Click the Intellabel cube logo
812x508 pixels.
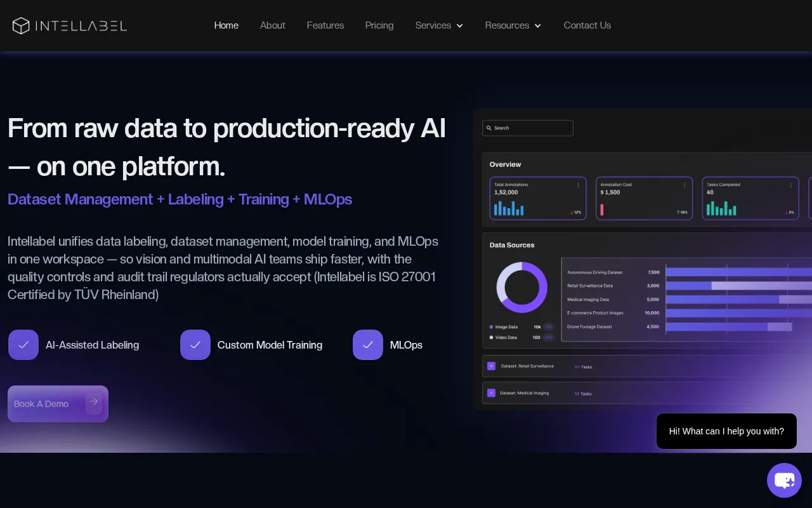point(21,25)
